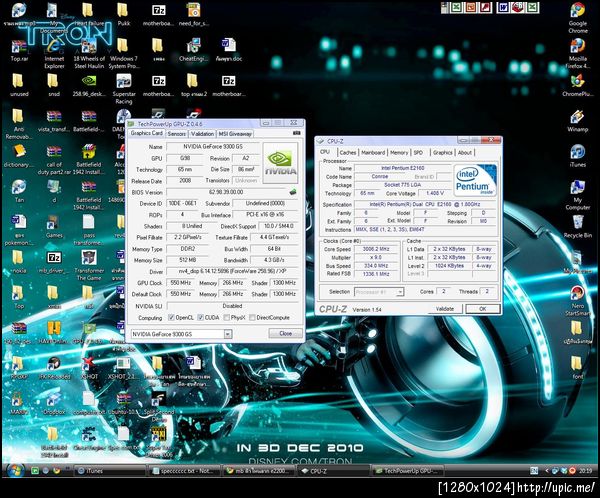The height and width of the screenshot is (498, 600).
Task: Open the Caches tab in CPU-Z
Action: click(347, 152)
